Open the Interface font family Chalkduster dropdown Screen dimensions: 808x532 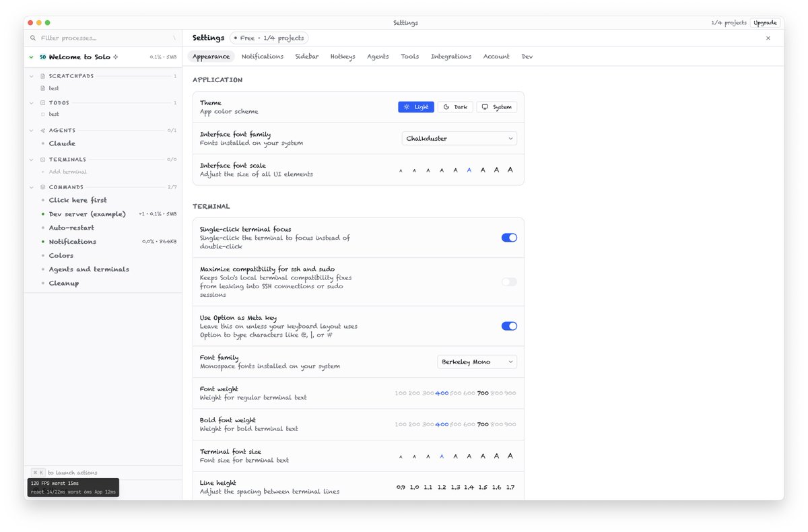(x=459, y=139)
